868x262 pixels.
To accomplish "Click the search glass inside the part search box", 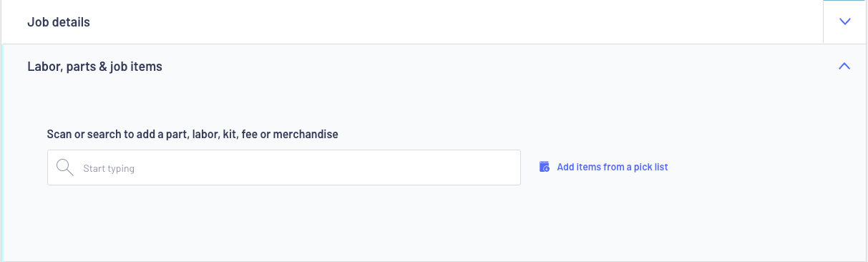I will pos(65,168).
